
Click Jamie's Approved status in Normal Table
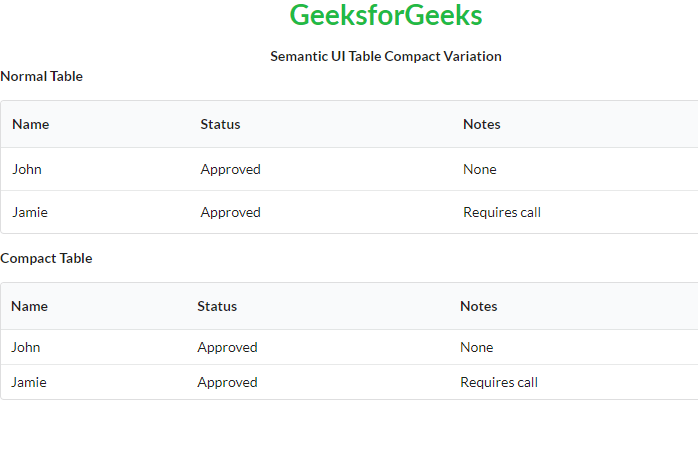pos(230,212)
